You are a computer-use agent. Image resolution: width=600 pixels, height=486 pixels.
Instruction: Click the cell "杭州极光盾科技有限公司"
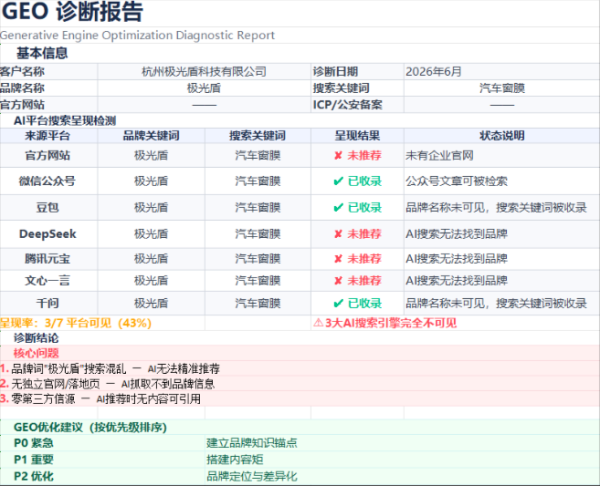tap(204, 72)
